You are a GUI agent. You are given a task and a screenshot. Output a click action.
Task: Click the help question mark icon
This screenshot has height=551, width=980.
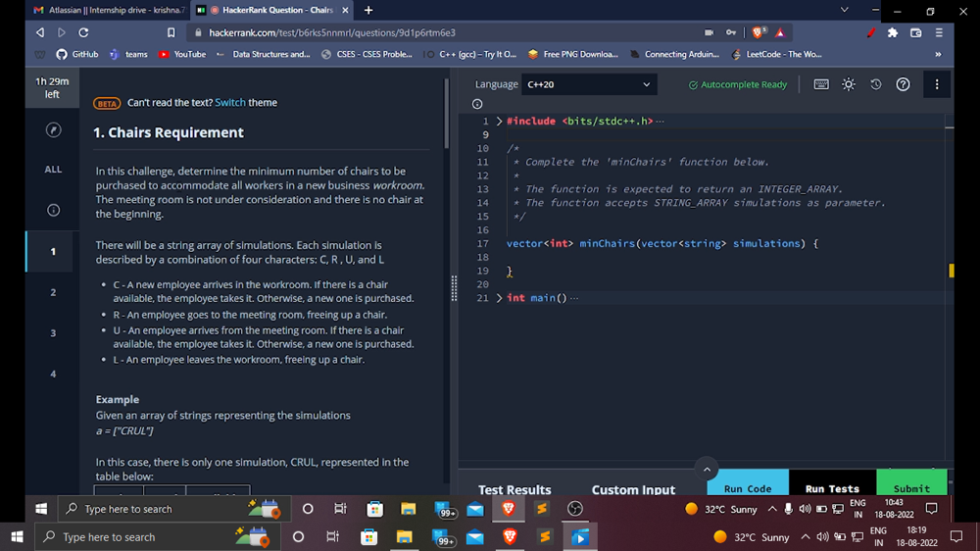coord(904,84)
